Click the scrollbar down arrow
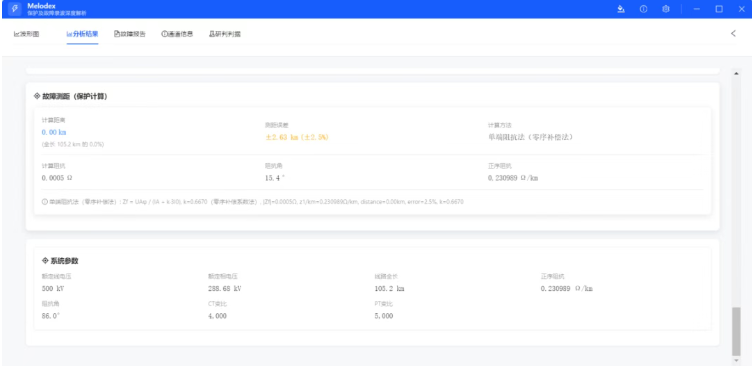752x366 pixels. 736,360
